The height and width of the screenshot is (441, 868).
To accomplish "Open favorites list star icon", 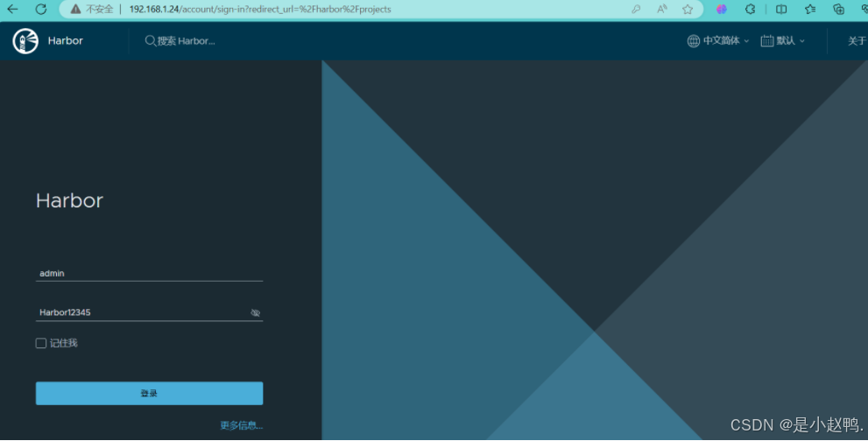I will point(810,9).
